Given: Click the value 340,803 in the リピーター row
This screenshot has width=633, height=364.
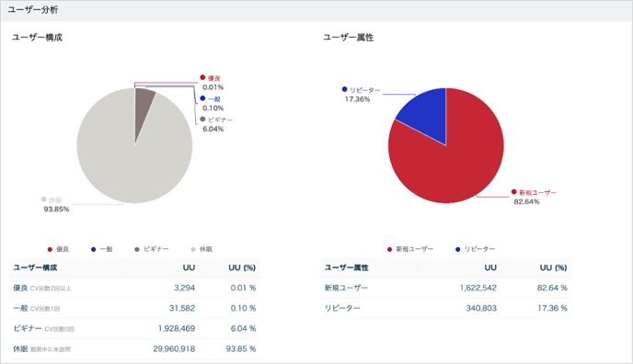Looking at the screenshot, I should [481, 308].
